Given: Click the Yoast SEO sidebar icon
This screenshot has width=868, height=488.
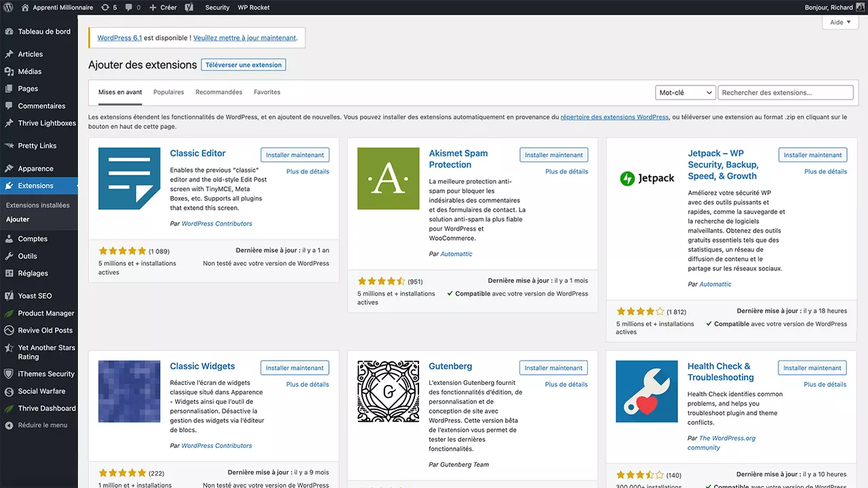Looking at the screenshot, I should coord(9,296).
